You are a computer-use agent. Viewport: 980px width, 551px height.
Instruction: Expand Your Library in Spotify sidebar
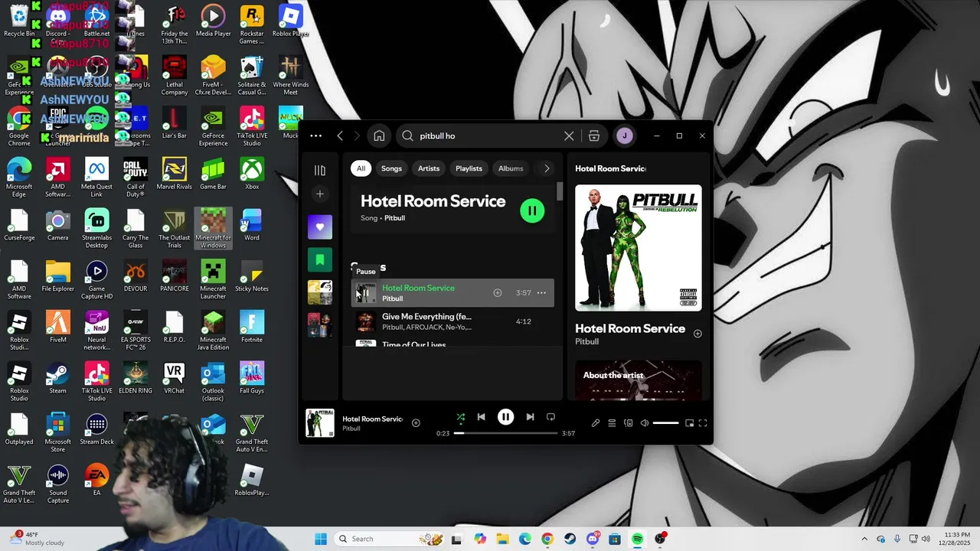(320, 170)
